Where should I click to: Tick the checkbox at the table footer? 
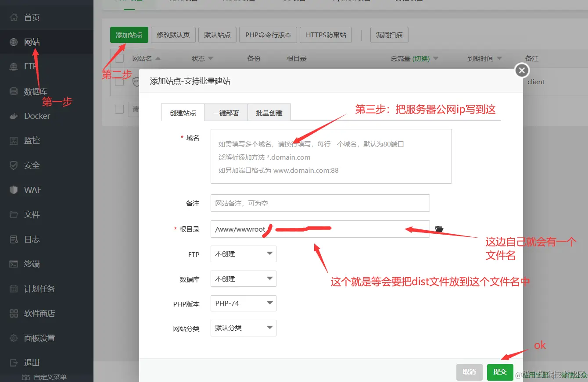119,109
